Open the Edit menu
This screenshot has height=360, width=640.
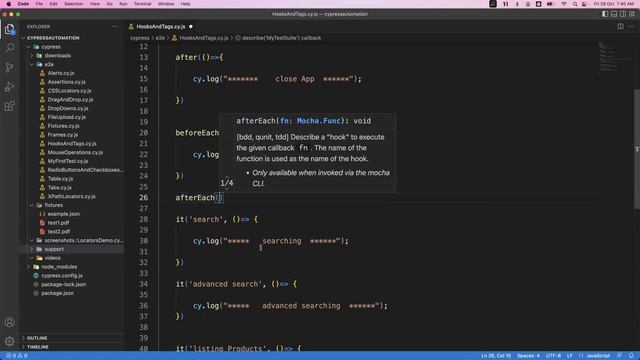[x=53, y=4]
